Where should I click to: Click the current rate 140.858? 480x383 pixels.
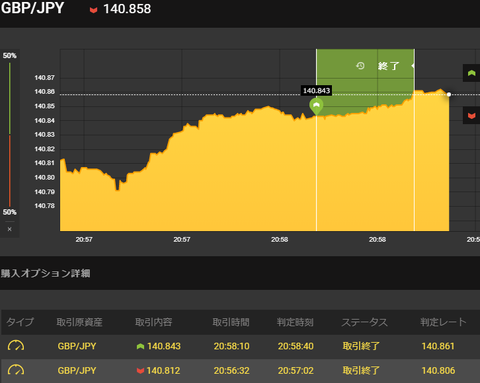127,9
